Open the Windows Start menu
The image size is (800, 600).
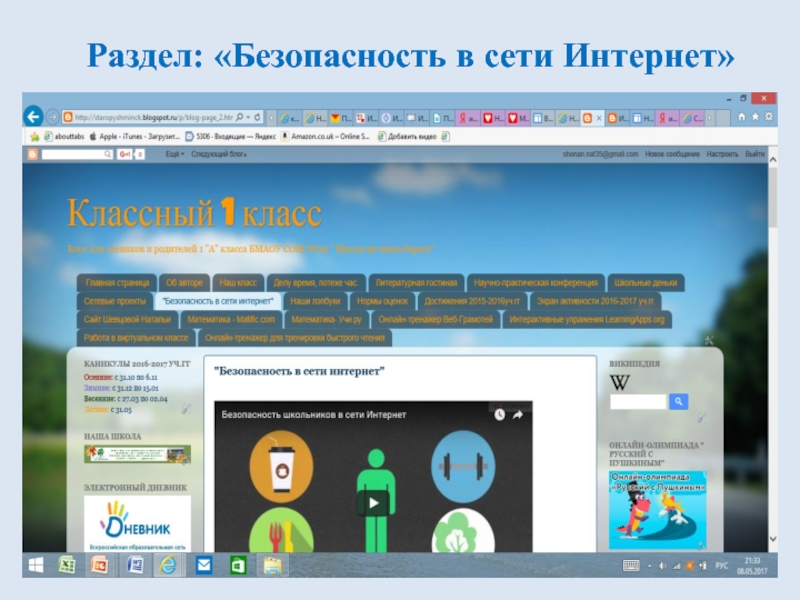pyautogui.click(x=35, y=565)
